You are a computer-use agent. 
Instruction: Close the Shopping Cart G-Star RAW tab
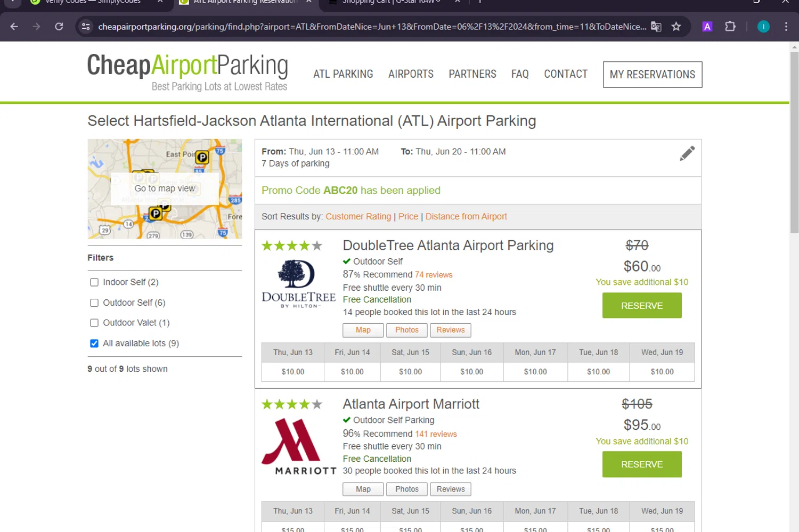tap(457, 2)
